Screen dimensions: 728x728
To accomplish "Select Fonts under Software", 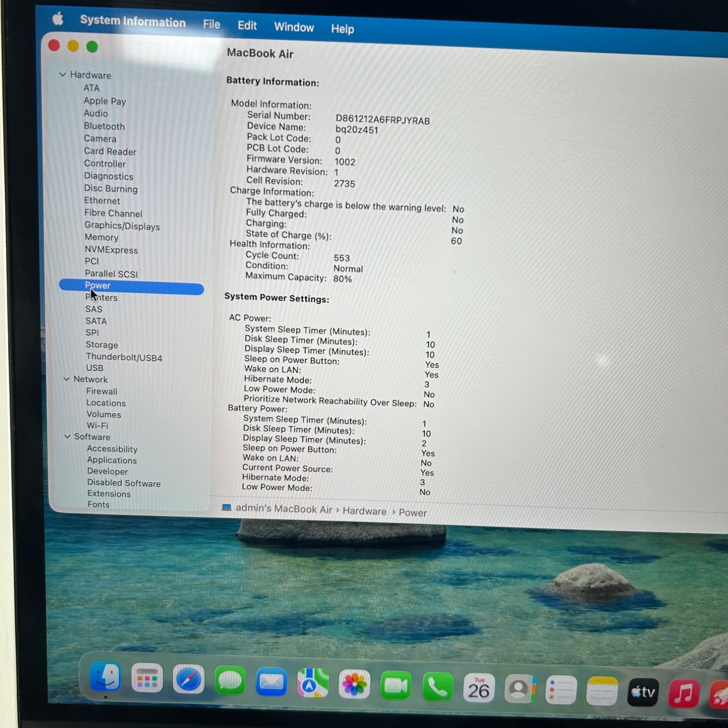I will coord(99,505).
